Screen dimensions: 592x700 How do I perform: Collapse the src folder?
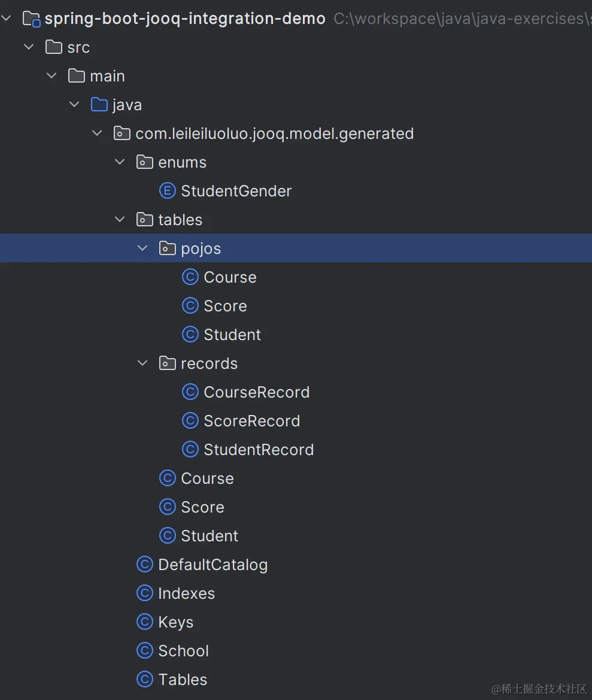coord(29,47)
